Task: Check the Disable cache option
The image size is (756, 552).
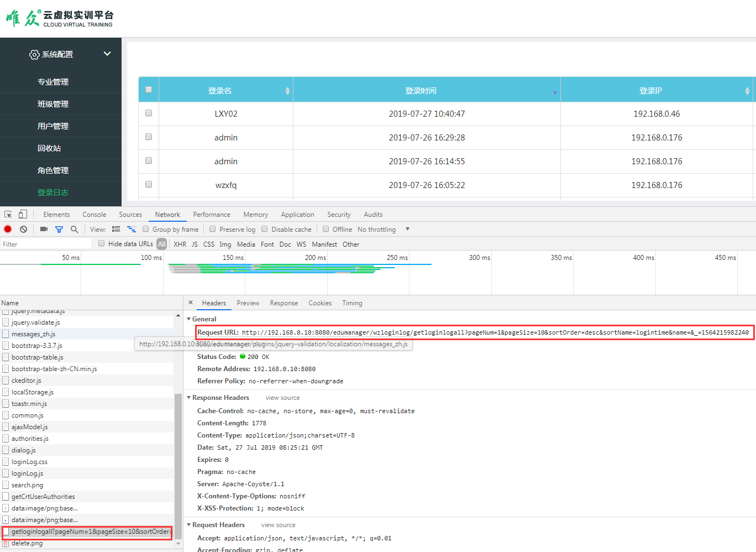Action: pos(265,229)
